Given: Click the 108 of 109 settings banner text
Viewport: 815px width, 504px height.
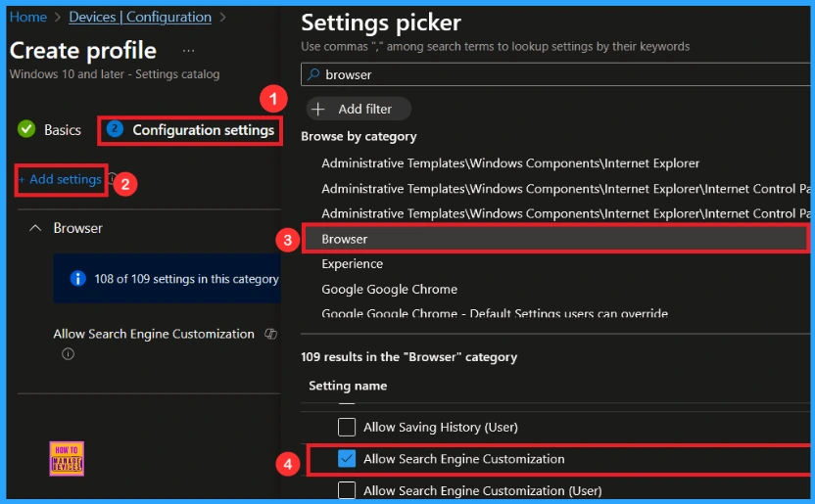Looking at the screenshot, I should tap(186, 279).
